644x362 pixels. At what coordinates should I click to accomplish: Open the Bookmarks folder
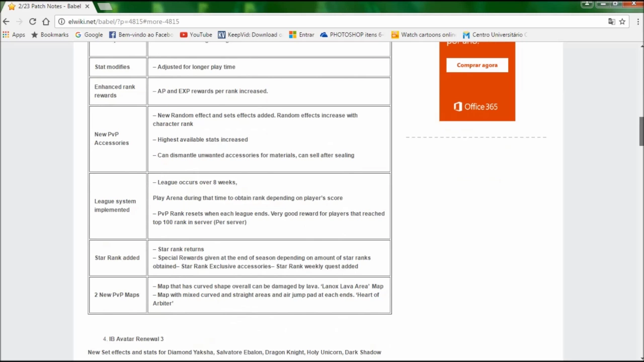50,35
